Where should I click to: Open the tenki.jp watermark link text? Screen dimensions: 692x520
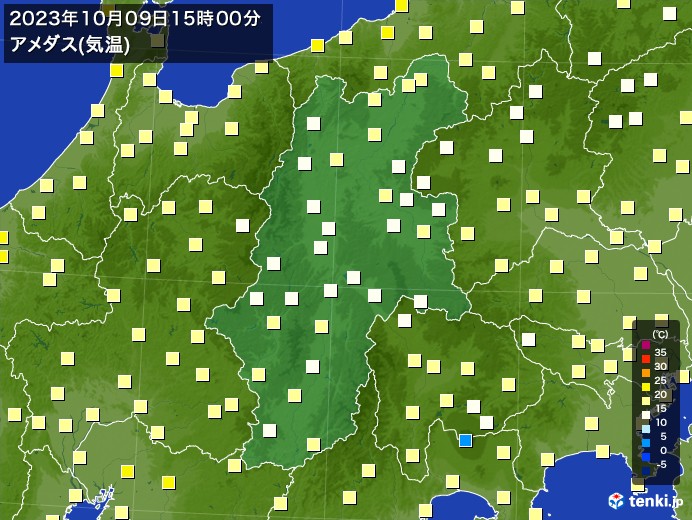tap(656, 501)
